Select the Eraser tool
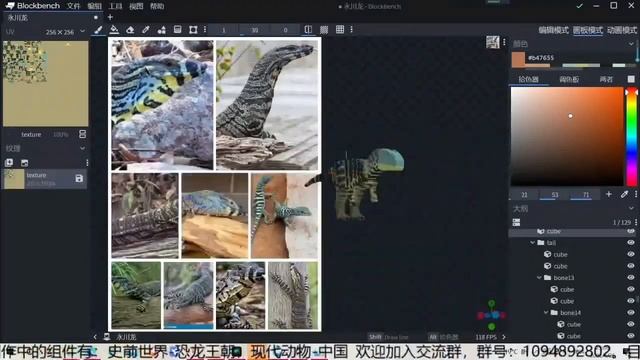The height and width of the screenshot is (360, 640). [130, 30]
